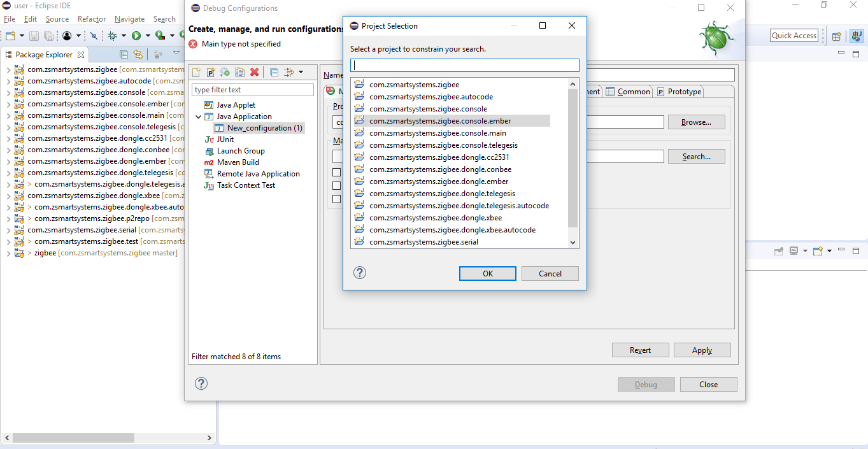Click help question mark in Project Selection dialog
The image size is (868, 449).
coord(360,273)
